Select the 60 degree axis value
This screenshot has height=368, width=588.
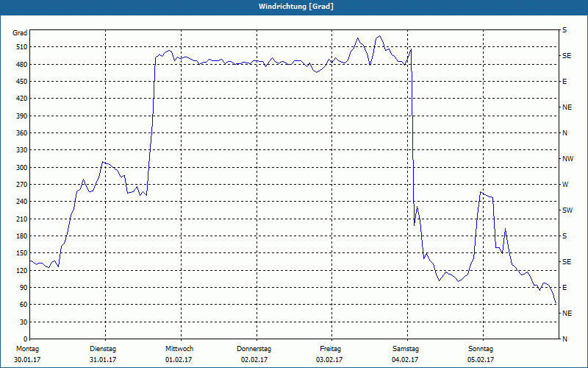pos(23,305)
